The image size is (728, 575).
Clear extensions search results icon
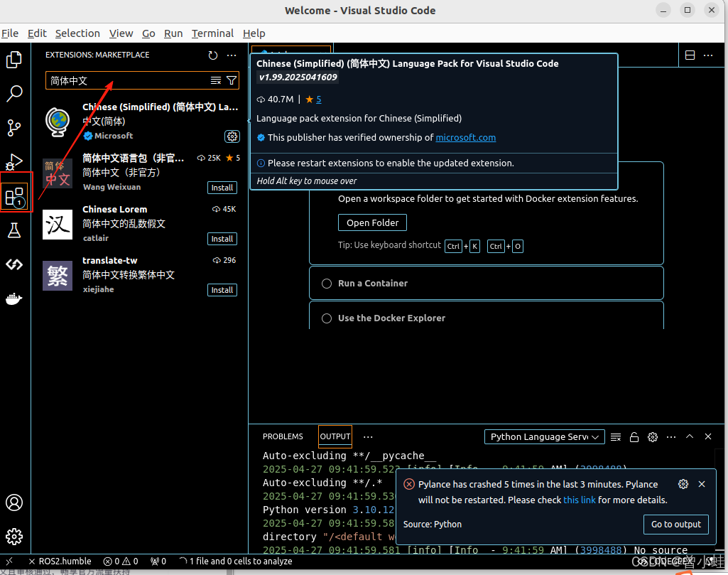pos(216,80)
